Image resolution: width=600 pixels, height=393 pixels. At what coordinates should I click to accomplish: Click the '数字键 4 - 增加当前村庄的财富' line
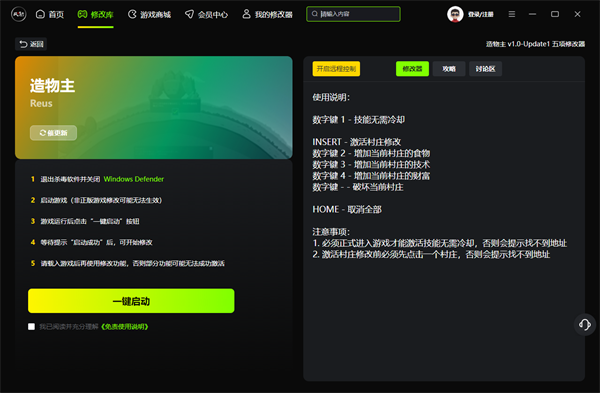tap(371, 176)
